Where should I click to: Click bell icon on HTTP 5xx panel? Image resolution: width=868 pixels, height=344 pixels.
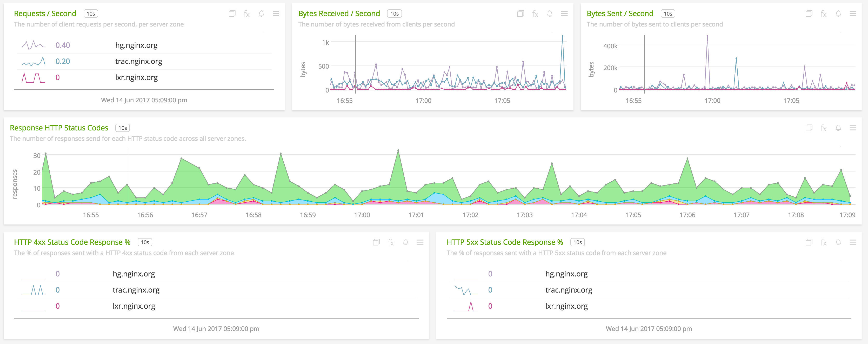tap(838, 242)
